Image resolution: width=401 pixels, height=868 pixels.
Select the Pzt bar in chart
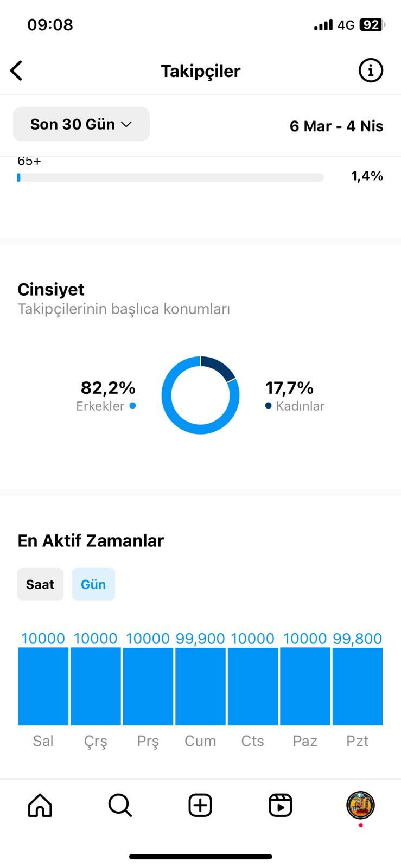coord(358,686)
